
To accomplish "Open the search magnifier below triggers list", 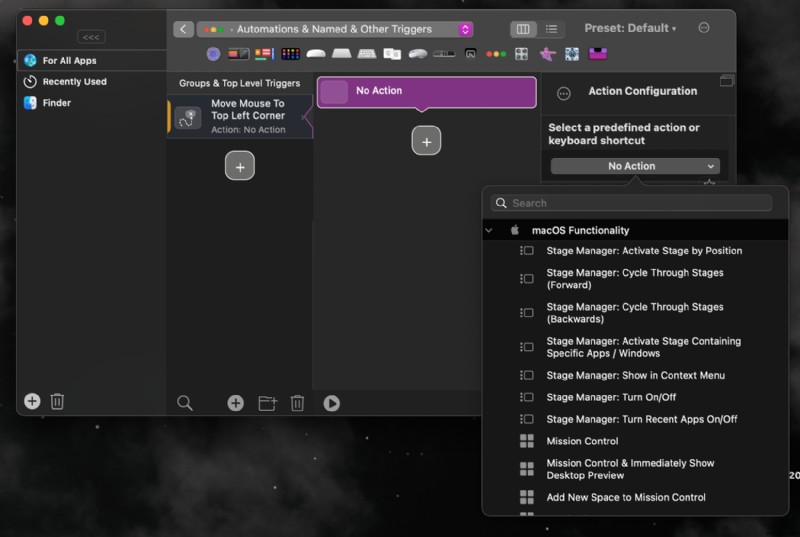I will click(x=185, y=403).
